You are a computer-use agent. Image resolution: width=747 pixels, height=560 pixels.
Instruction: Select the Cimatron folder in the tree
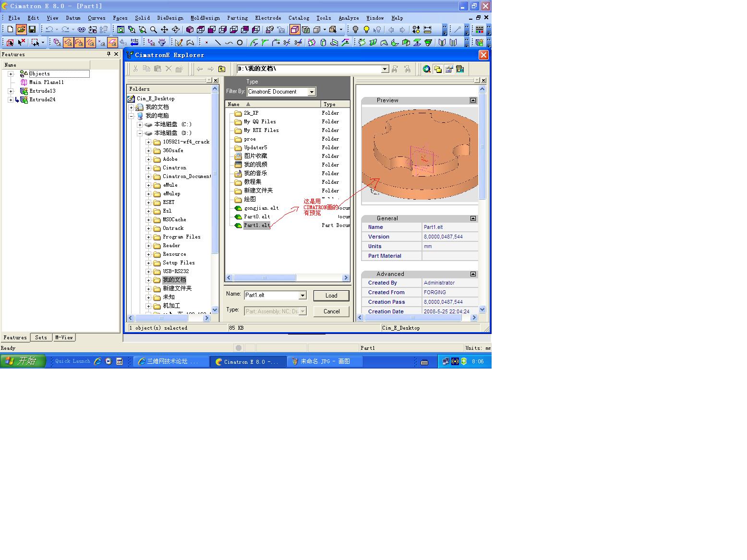click(x=174, y=168)
